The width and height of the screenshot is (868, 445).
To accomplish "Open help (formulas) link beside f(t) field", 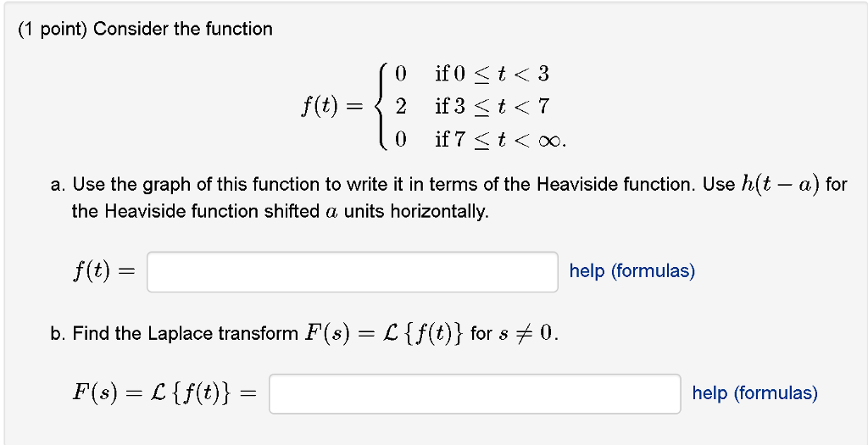I will click(632, 271).
